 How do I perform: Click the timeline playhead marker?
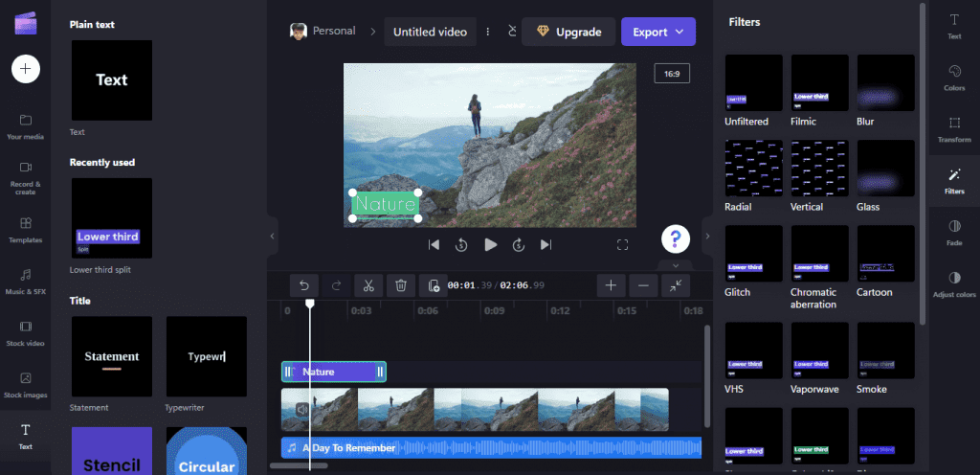309,304
